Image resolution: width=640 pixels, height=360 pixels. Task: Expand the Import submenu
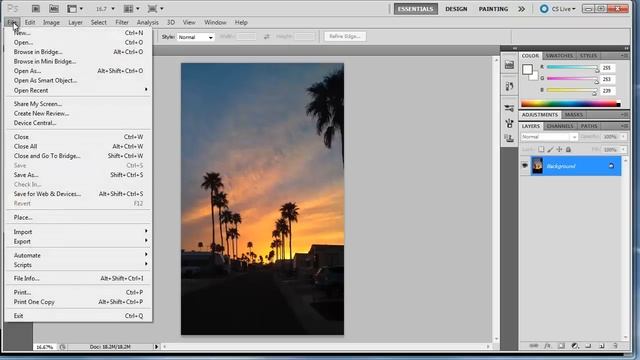pos(78,232)
